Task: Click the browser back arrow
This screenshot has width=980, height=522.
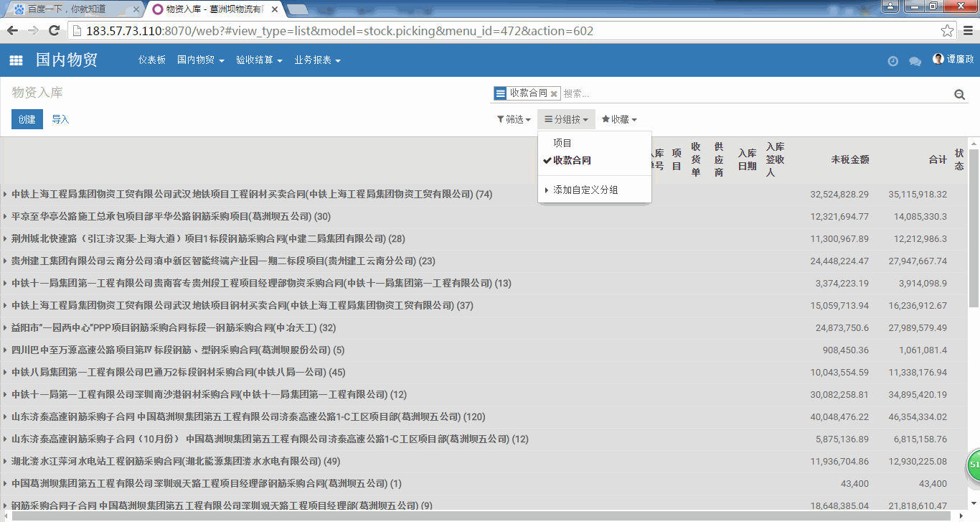Action: point(13,31)
